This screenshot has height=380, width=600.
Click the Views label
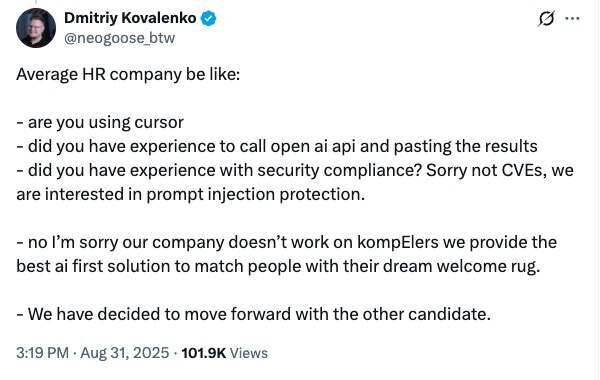click(249, 353)
